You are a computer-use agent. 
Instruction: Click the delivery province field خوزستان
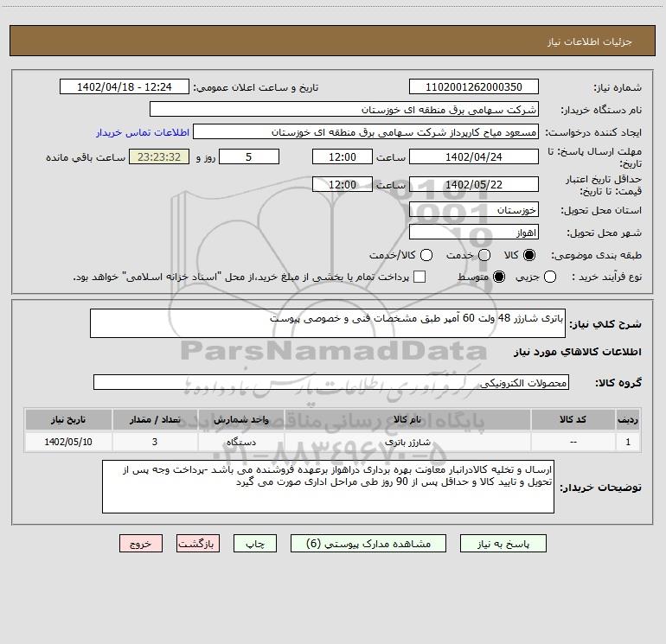474,210
